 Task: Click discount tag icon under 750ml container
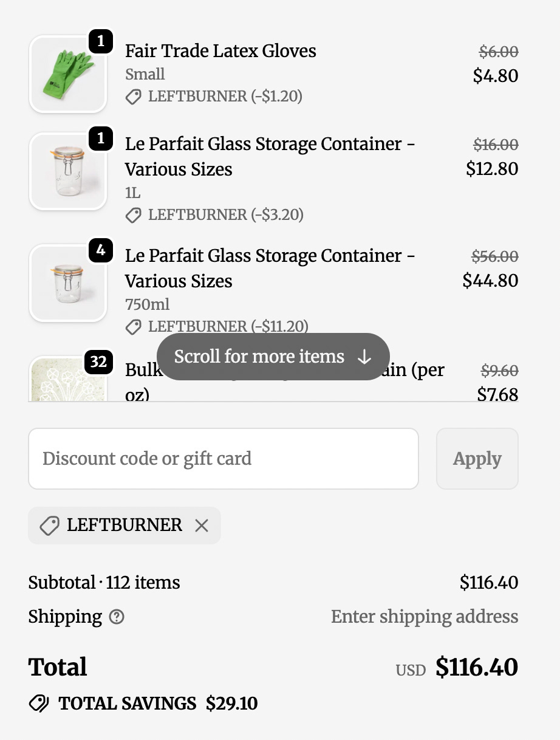pyautogui.click(x=133, y=327)
